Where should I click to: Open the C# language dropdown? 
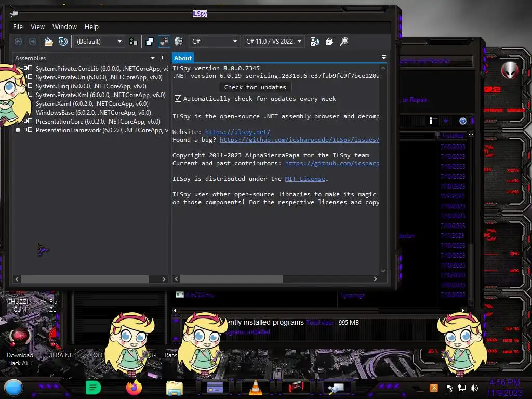point(214,42)
